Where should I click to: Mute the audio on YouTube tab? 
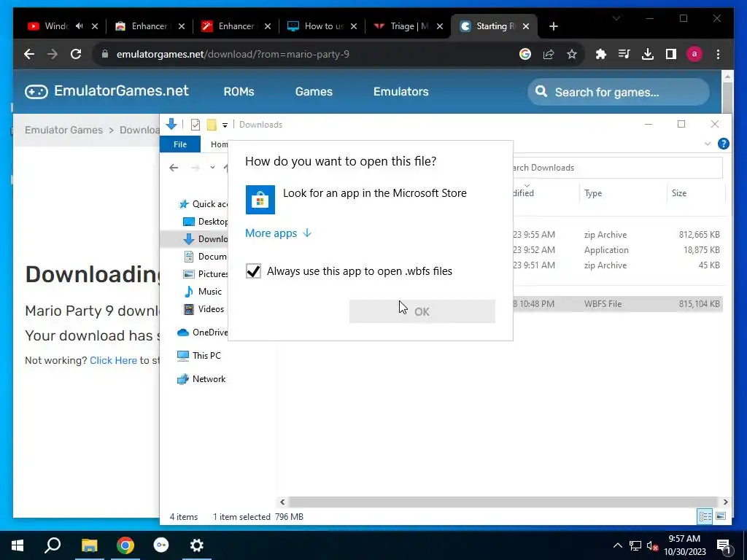coord(79,26)
